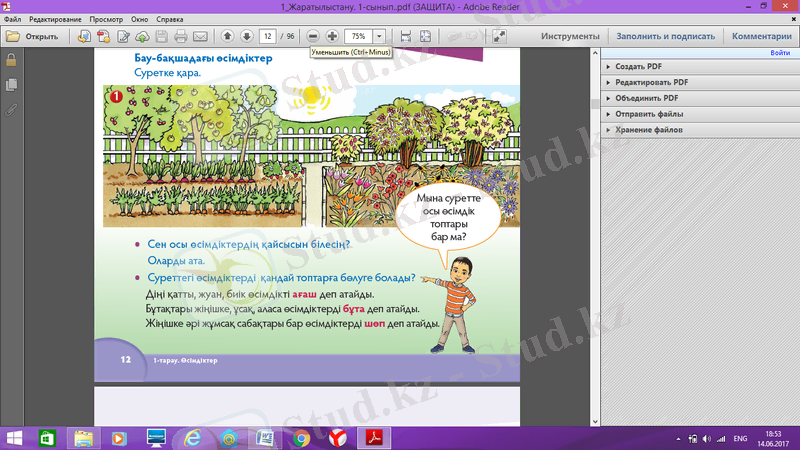This screenshot has height=450, width=800.
Task: Open the Просмотр menu
Action: click(x=106, y=19)
